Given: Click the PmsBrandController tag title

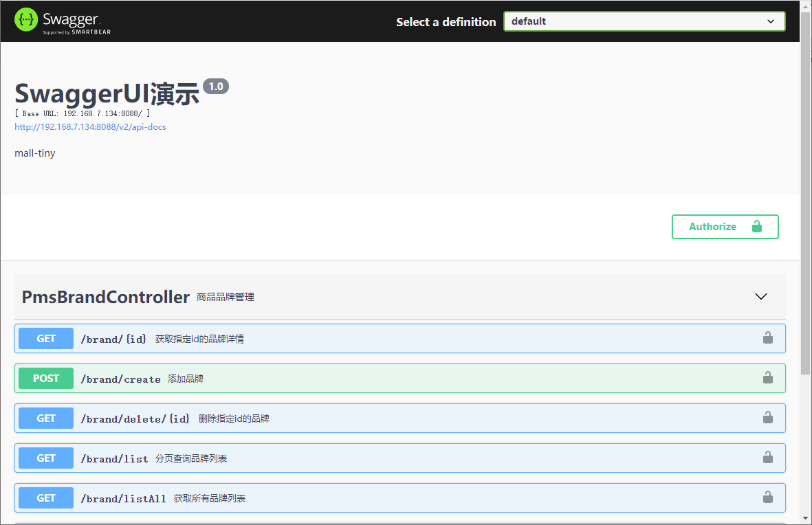Looking at the screenshot, I should [x=106, y=297].
